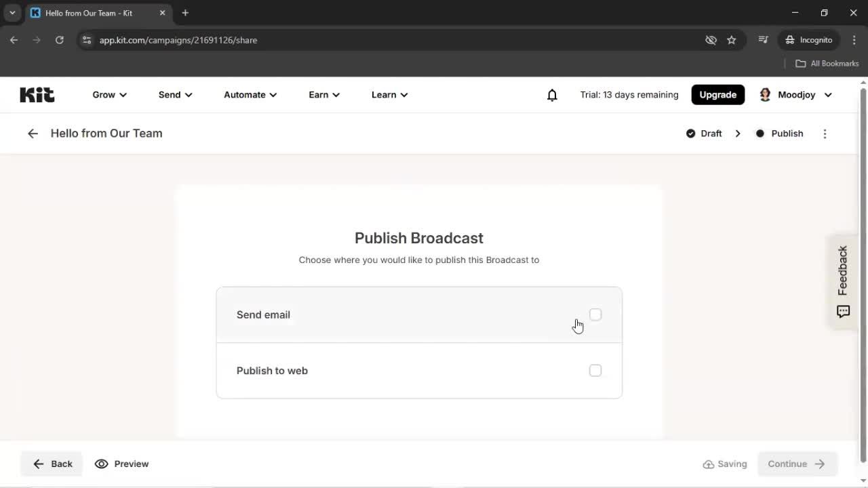Expand the Moodjoy account dropdown

tap(795, 95)
